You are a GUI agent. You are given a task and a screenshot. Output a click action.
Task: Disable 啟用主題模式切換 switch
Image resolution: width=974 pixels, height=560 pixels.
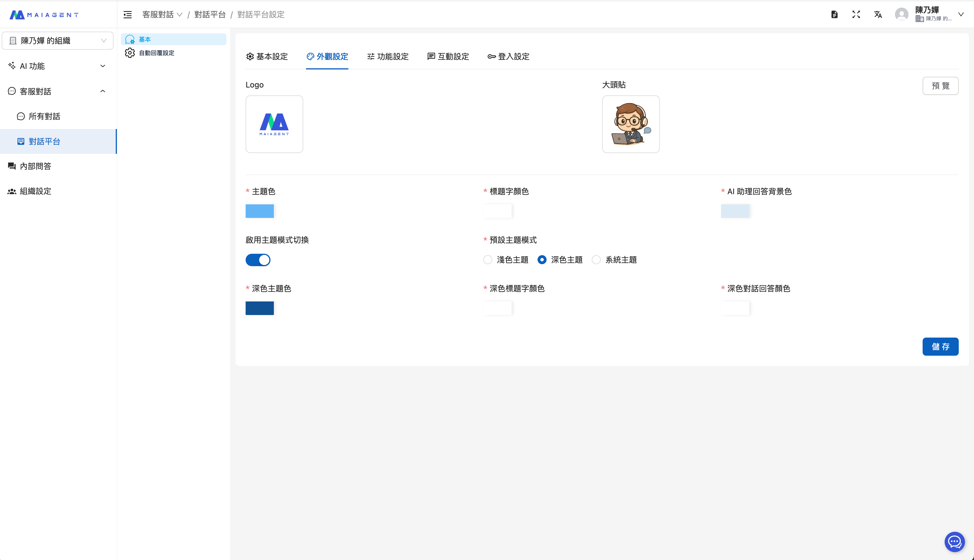click(x=258, y=260)
